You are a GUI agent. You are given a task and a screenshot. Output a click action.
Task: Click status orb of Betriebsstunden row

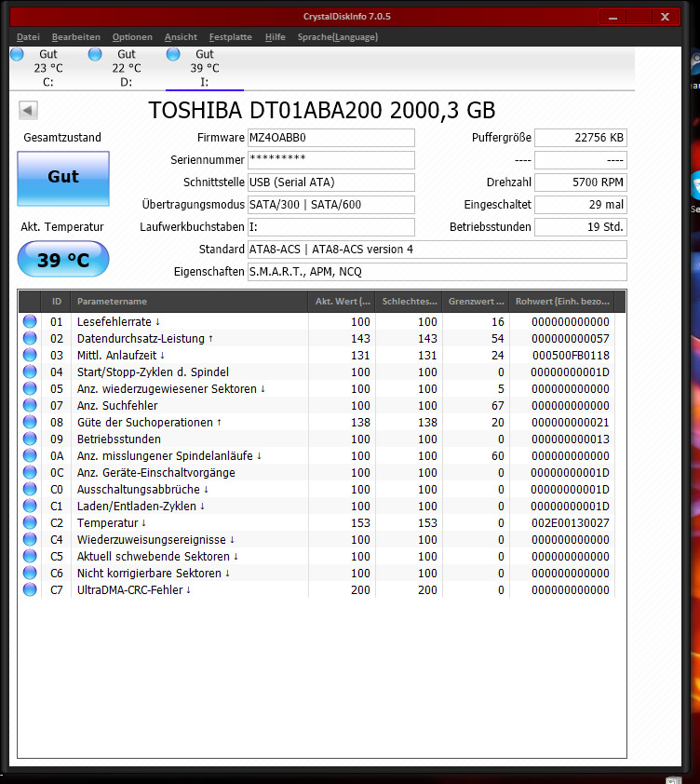tap(30, 439)
